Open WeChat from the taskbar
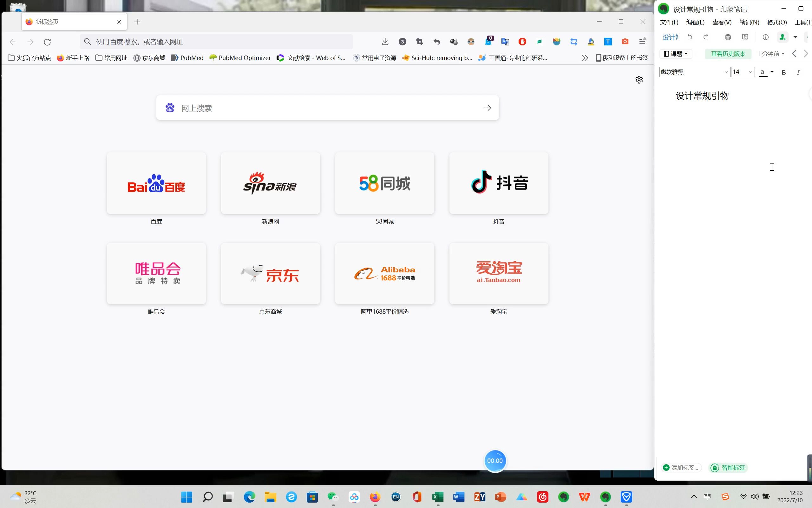The height and width of the screenshot is (508, 812). point(333,497)
